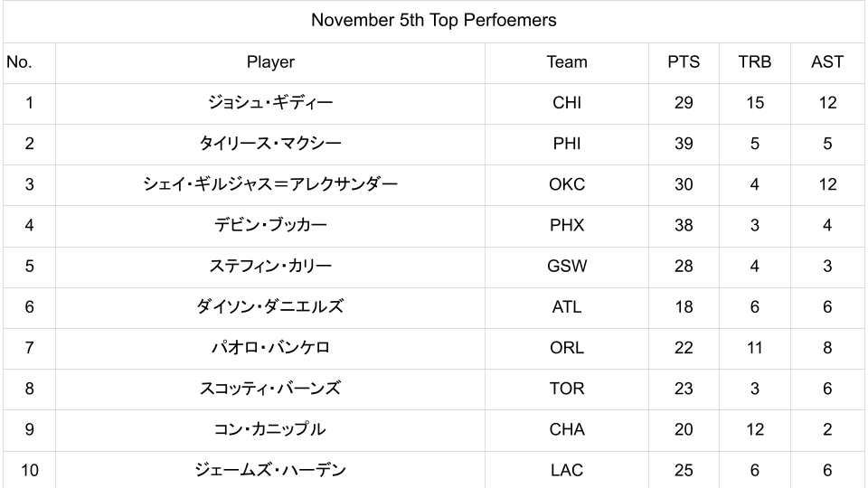
Task: Select the 'Player' column header
Action: click(270, 62)
